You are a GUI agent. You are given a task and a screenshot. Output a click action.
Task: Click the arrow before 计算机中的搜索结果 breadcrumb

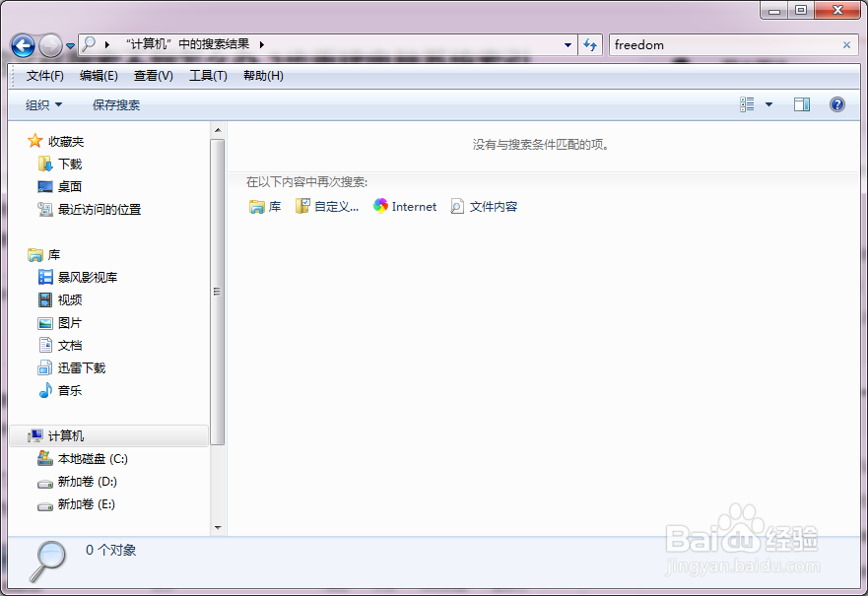(106, 44)
